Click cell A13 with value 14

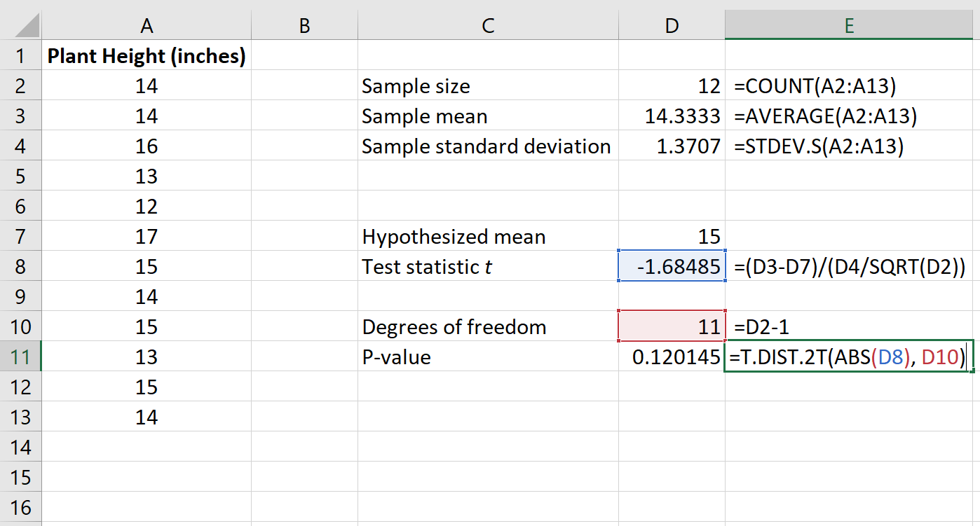[147, 417]
